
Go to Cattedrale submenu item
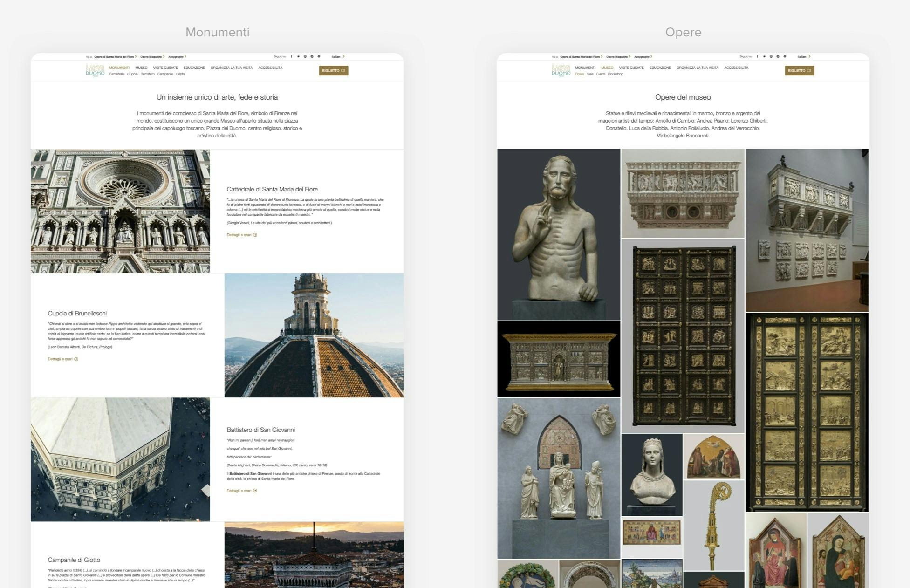point(116,74)
